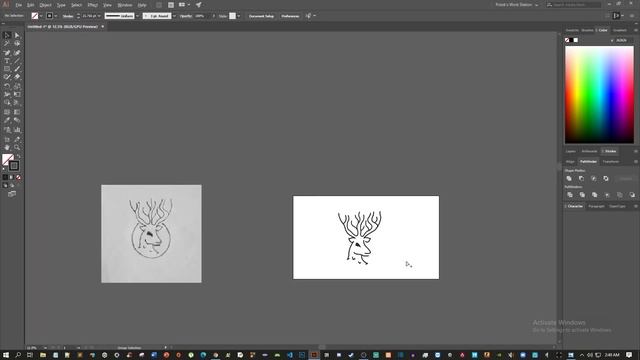Image resolution: width=640 pixels, height=360 pixels.
Task: Select the Artboard tool
Action: pos(7,140)
